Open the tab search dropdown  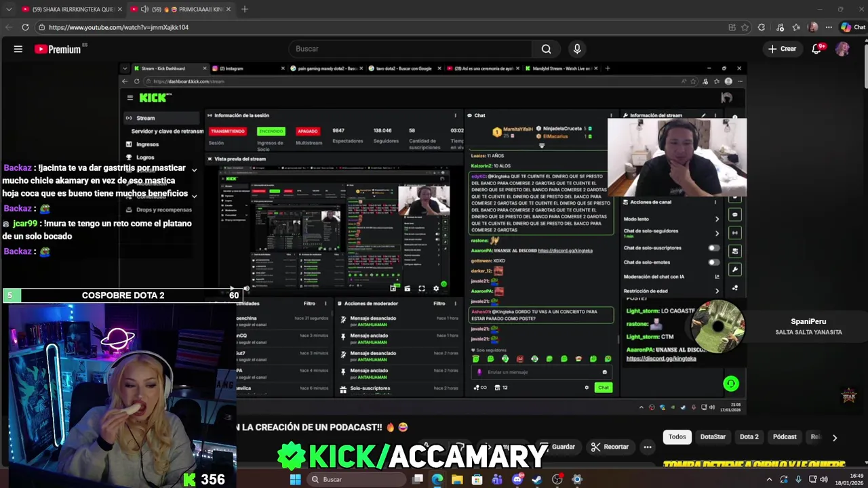[x=7, y=9]
